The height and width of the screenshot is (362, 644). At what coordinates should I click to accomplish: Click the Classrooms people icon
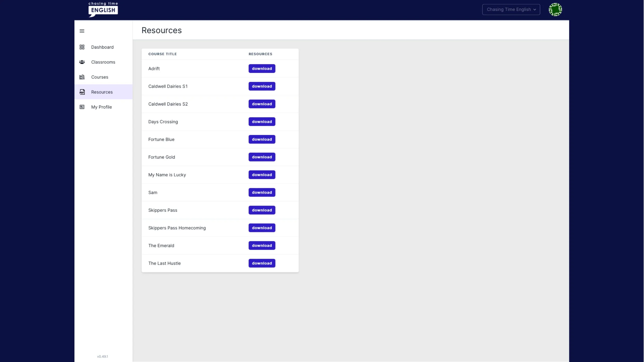pyautogui.click(x=82, y=62)
